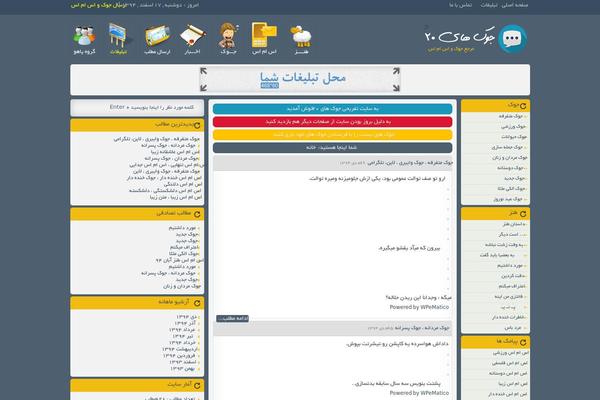This screenshot has height=400, width=600.
Task: Click the yellow notice bar
Action: [332, 135]
